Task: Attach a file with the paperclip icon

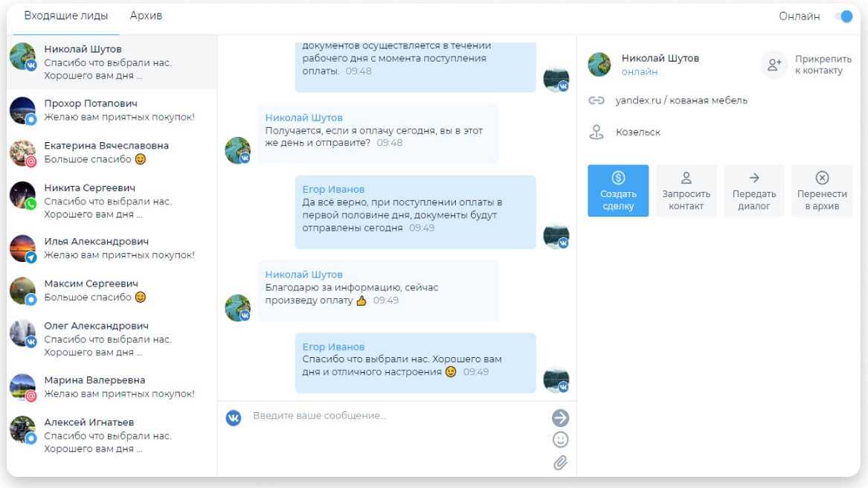Action: click(560, 463)
